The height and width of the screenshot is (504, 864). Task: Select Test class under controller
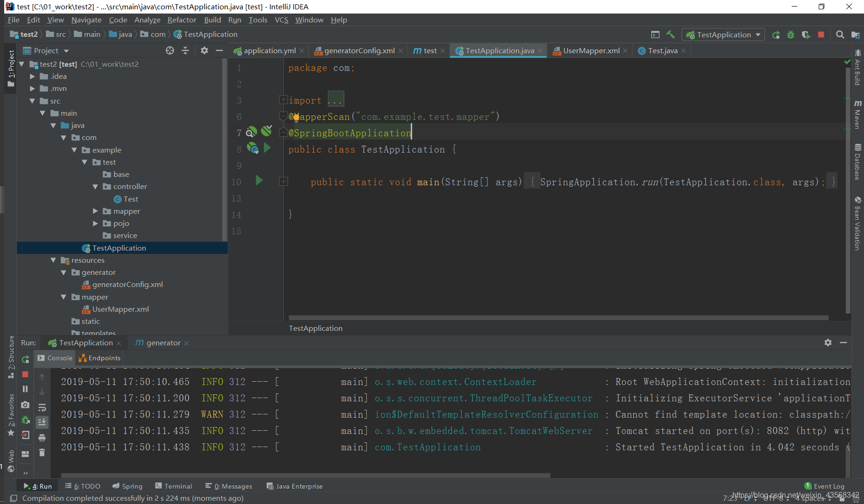pyautogui.click(x=126, y=199)
